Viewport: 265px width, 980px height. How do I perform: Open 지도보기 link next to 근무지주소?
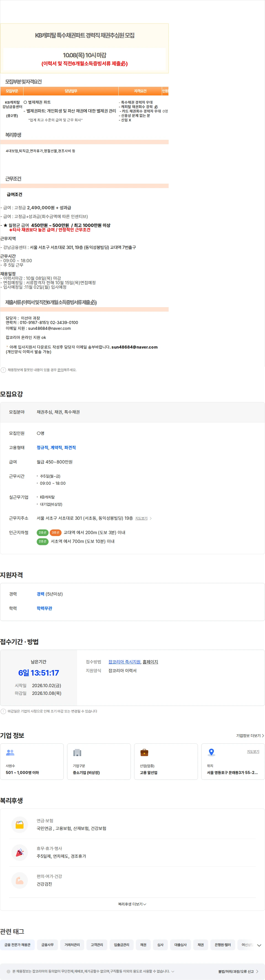141,518
